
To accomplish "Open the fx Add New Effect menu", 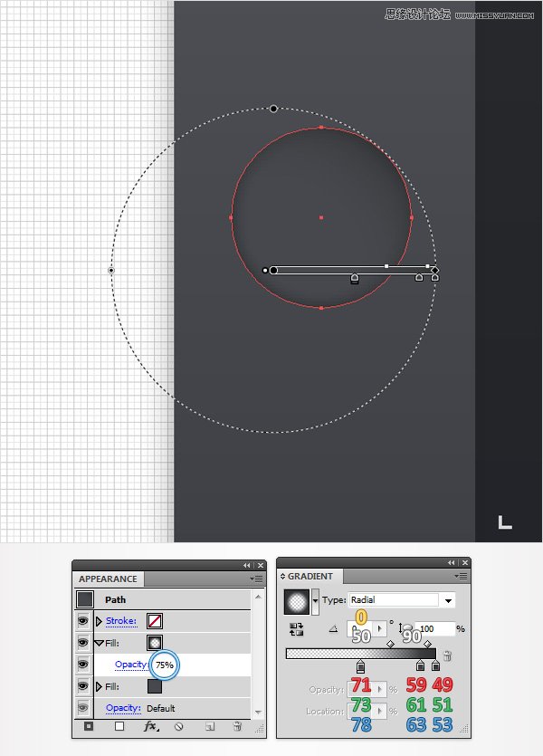I will tap(151, 726).
